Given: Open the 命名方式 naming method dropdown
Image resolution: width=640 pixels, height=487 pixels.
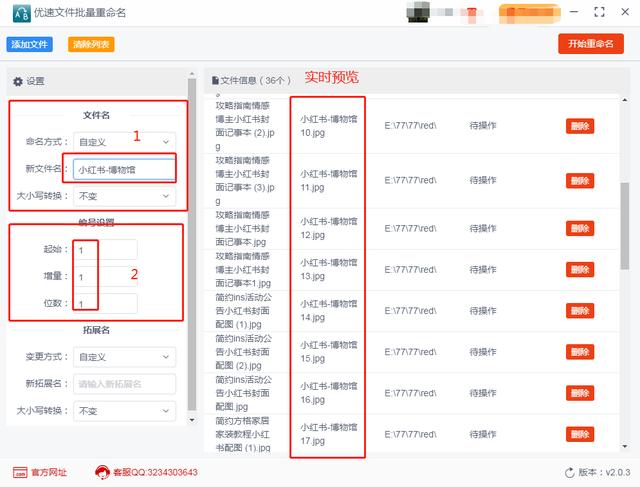Looking at the screenshot, I should 124,142.
